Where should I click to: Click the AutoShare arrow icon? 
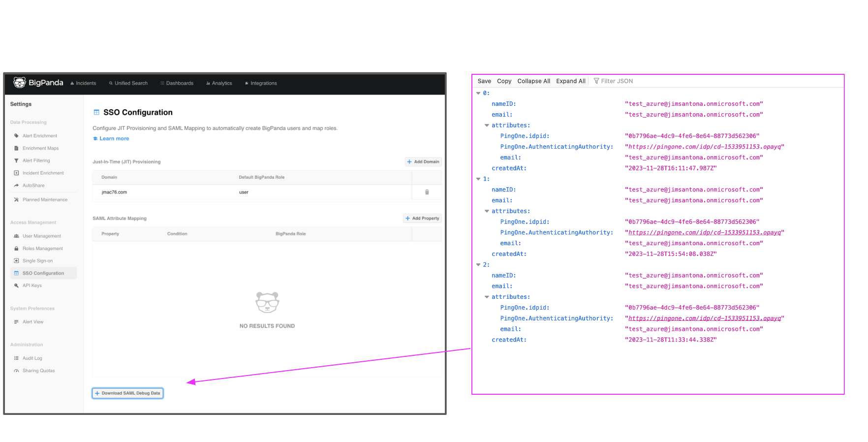[x=16, y=186]
